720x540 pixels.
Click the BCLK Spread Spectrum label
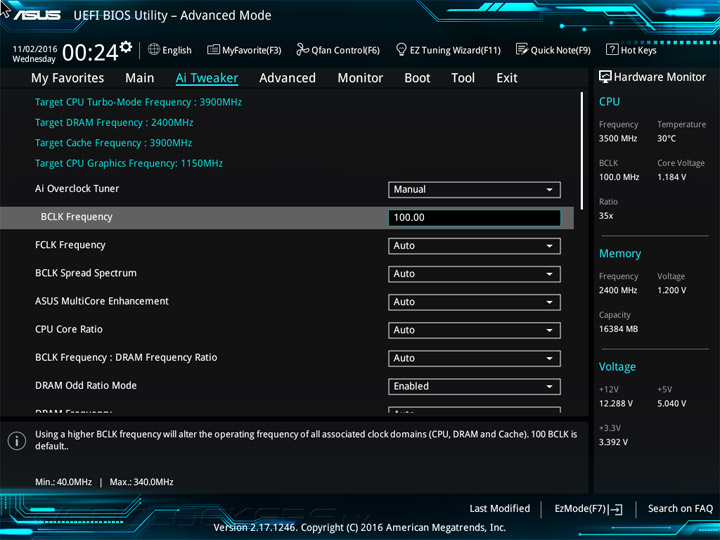click(86, 273)
